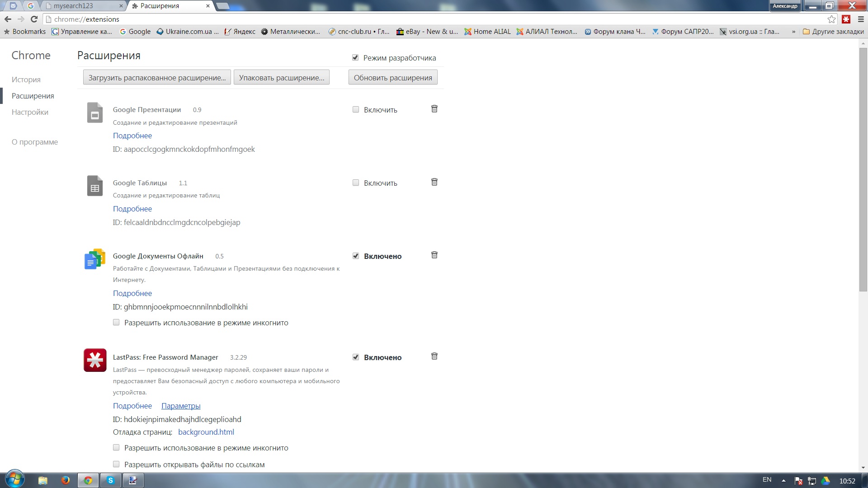Reload the page with refresh icon
Image resolution: width=868 pixels, height=488 pixels.
coord(34,19)
